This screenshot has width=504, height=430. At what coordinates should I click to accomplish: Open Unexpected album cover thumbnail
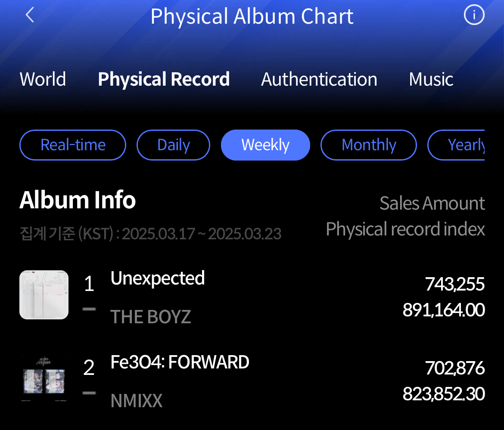44,295
